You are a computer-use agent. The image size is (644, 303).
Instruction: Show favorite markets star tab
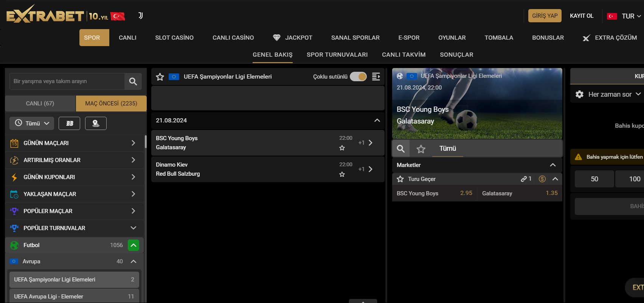[x=421, y=149]
